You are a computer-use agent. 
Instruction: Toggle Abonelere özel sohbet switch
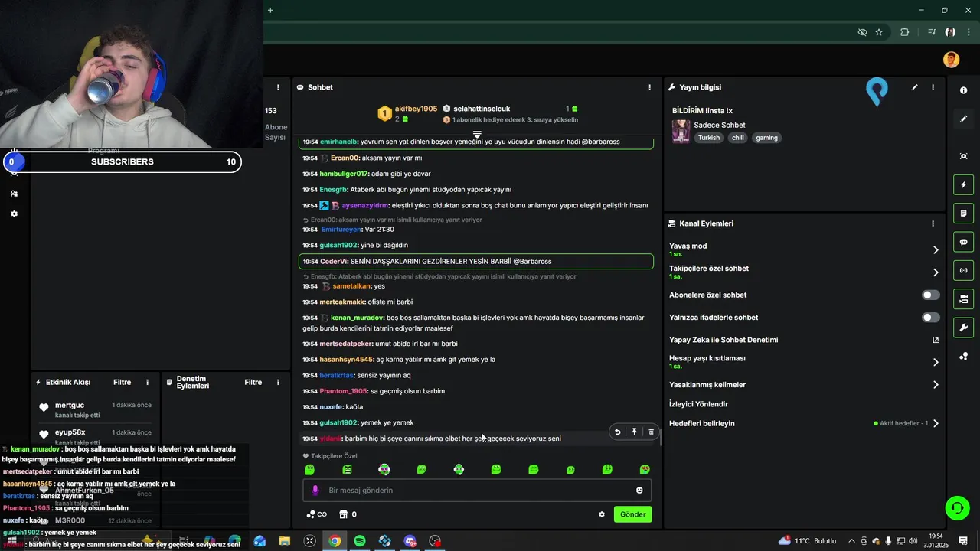coord(930,295)
